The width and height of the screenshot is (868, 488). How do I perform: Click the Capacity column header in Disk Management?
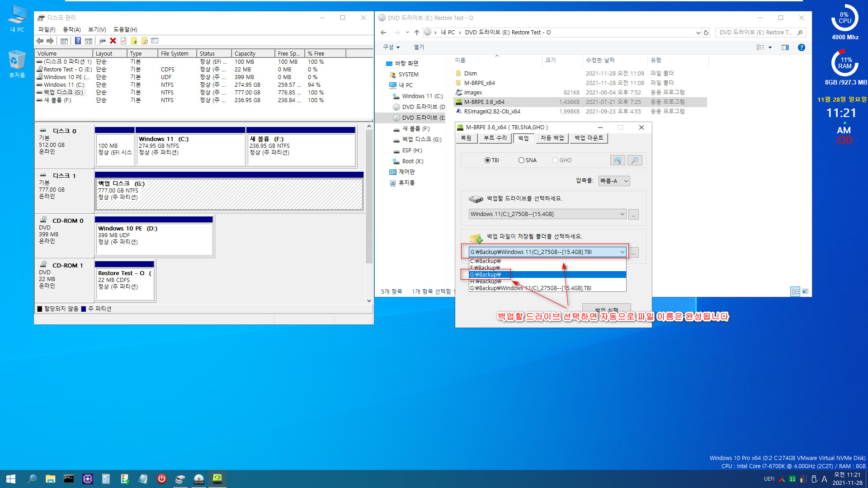click(x=253, y=53)
